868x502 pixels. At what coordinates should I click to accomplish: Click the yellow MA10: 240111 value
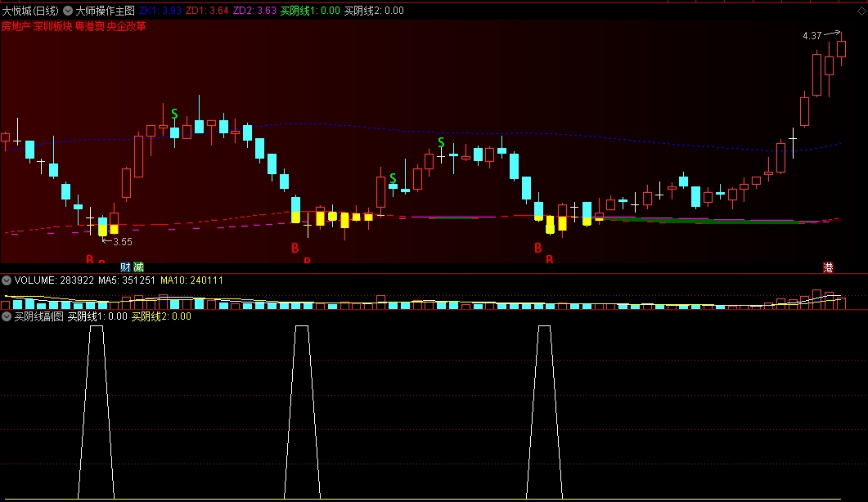pos(191,280)
